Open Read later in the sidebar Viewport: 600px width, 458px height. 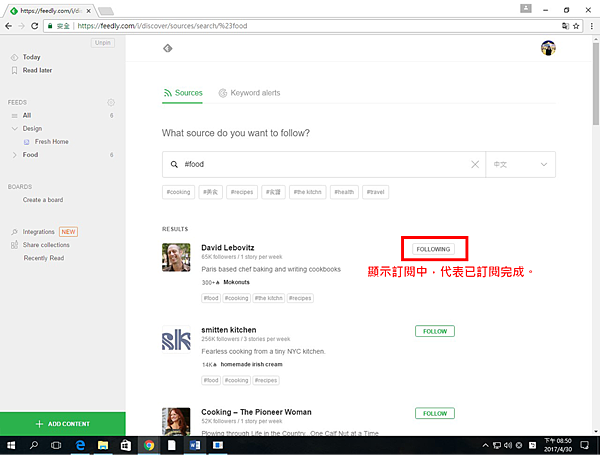(37, 70)
